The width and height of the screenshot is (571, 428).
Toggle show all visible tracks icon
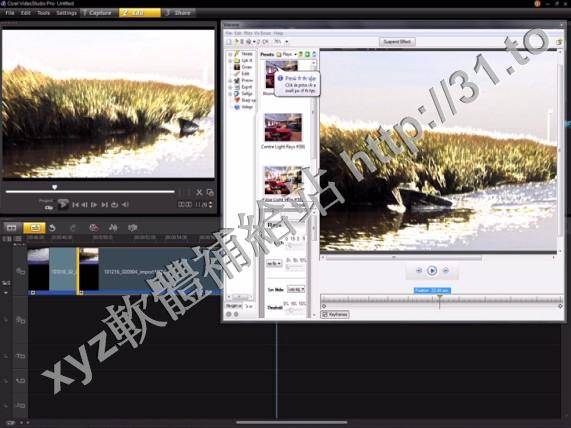[x=7, y=239]
